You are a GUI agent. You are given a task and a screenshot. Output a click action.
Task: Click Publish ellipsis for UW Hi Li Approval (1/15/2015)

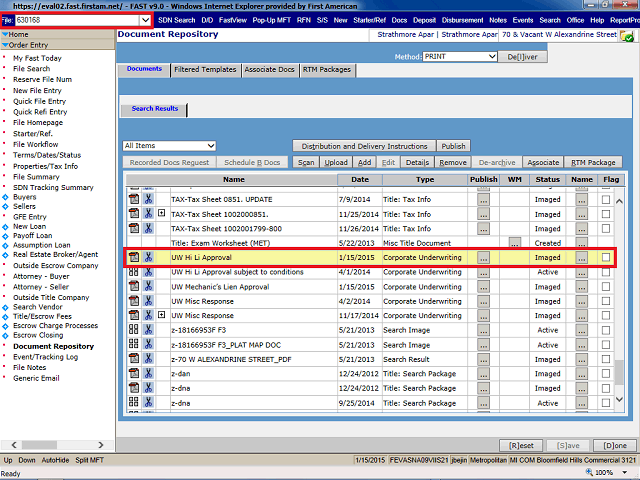point(483,258)
